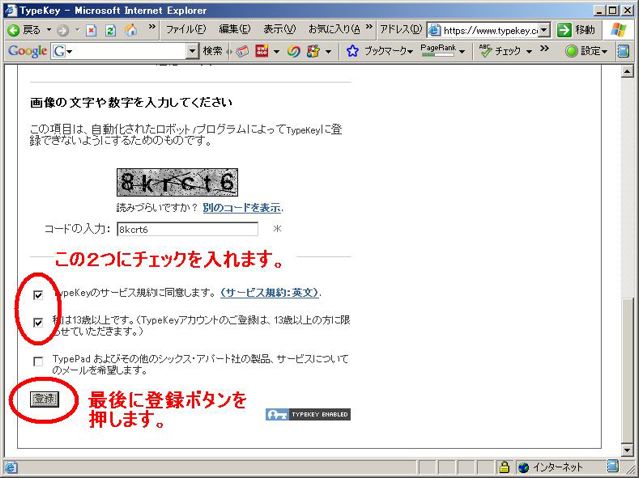The width and height of the screenshot is (639, 478).
Task: Click the 8krct6 captcha image
Action: pyautogui.click(x=177, y=183)
